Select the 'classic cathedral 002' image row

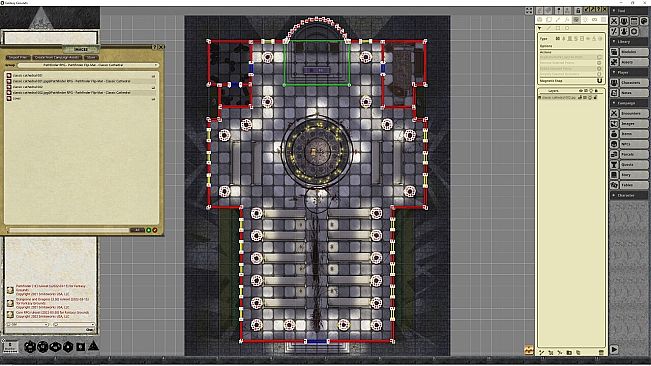81,87
